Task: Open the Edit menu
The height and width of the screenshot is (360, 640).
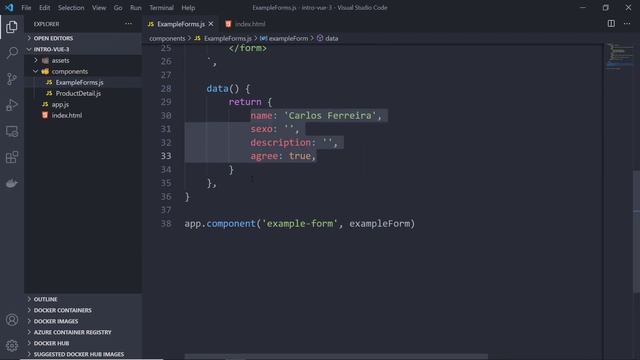Action: tap(44, 8)
